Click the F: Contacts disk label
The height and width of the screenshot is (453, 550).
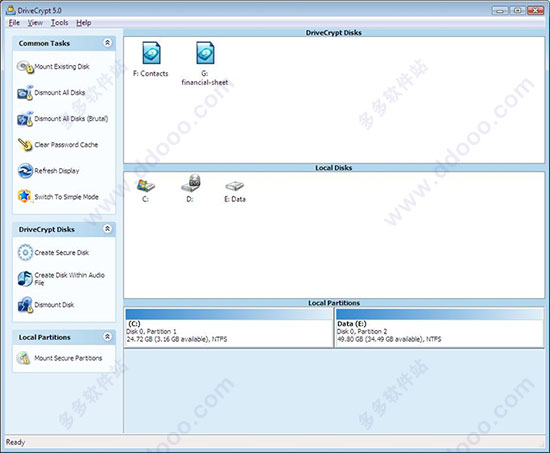click(x=151, y=73)
